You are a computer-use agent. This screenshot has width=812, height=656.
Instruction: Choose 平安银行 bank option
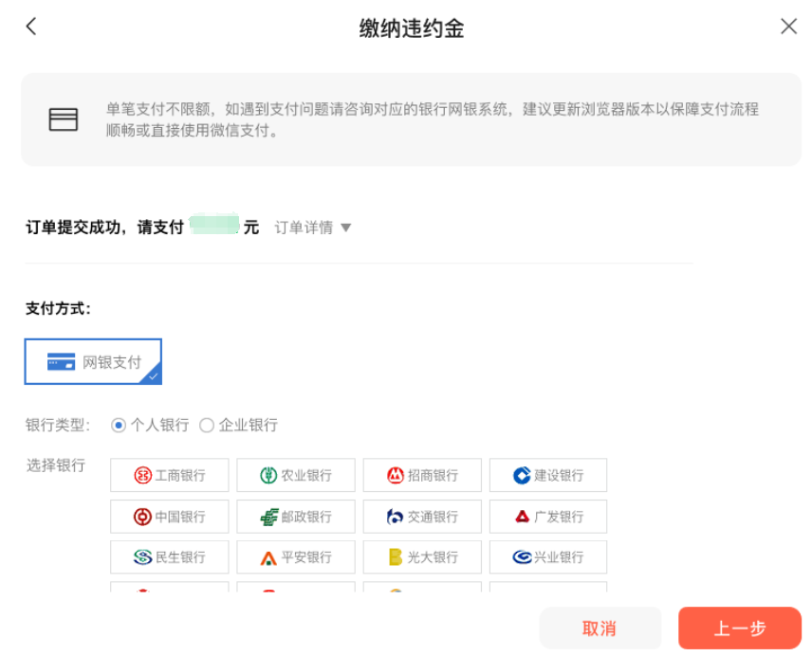(x=296, y=557)
